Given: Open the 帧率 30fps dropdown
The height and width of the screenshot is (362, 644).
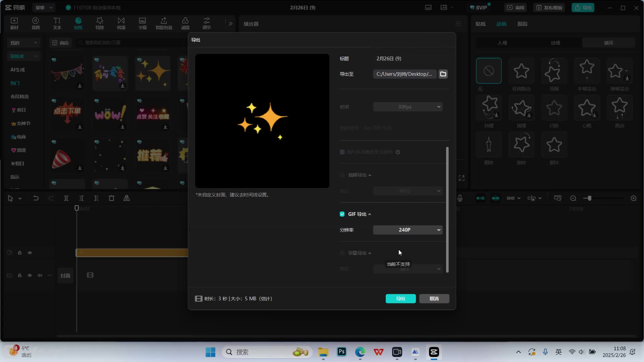Looking at the screenshot, I should coord(408,107).
